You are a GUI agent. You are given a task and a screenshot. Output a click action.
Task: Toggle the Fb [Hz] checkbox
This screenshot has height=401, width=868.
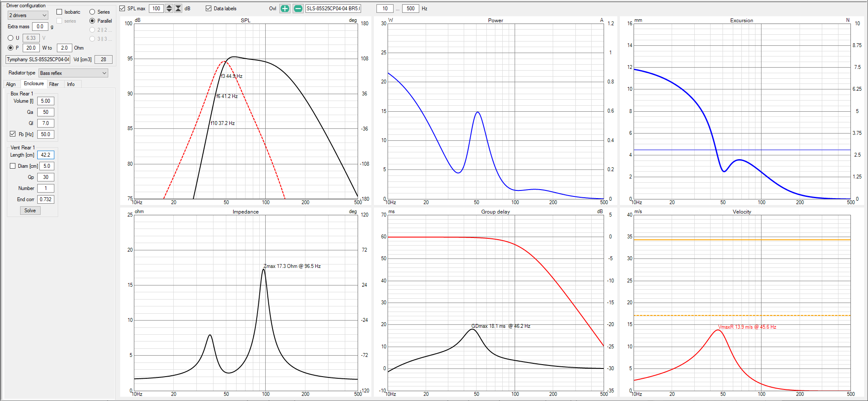(x=13, y=134)
